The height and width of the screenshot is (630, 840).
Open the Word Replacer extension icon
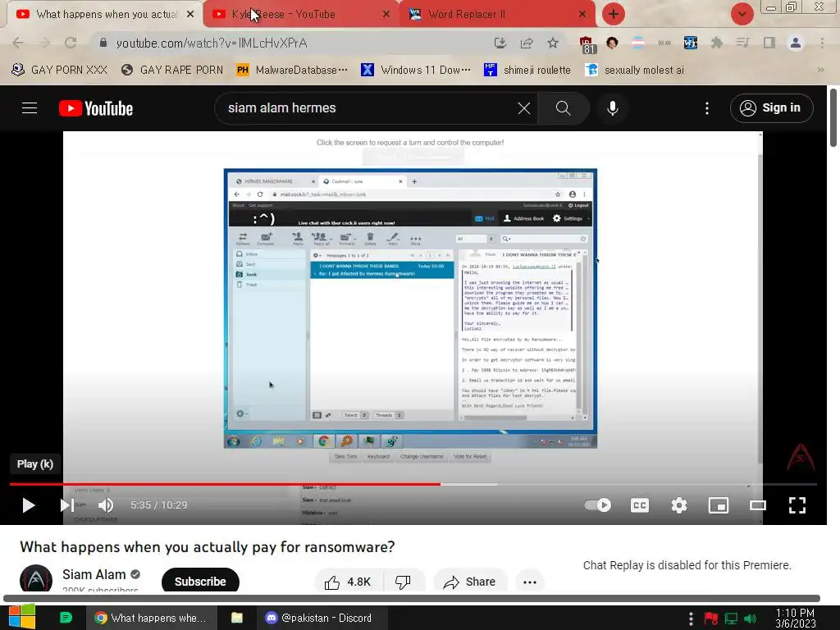point(691,43)
